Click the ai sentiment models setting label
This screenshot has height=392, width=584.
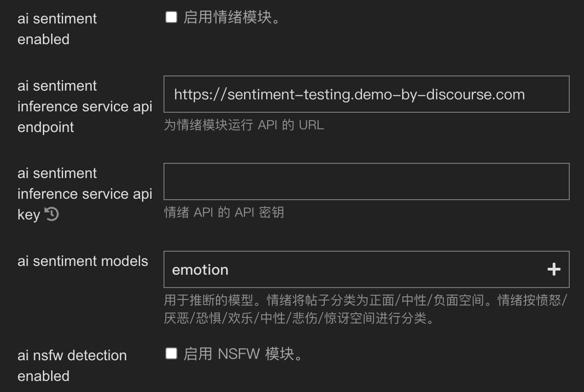click(83, 261)
